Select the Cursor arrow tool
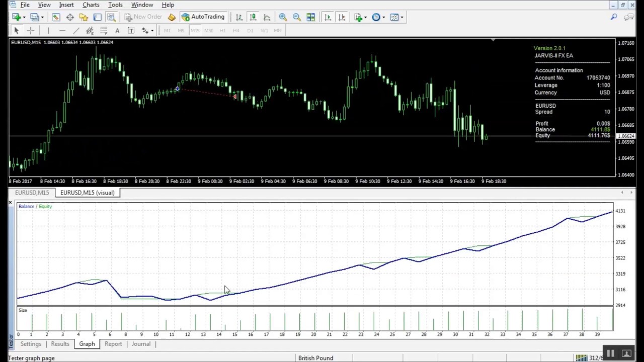 tap(16, 31)
